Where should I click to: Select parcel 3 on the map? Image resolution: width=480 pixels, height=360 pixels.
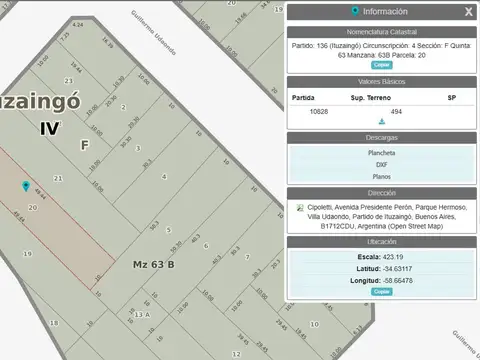coord(138,148)
